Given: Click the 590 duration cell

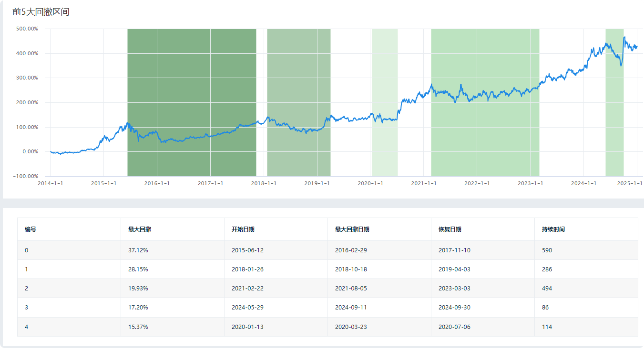Looking at the screenshot, I should [x=547, y=250].
